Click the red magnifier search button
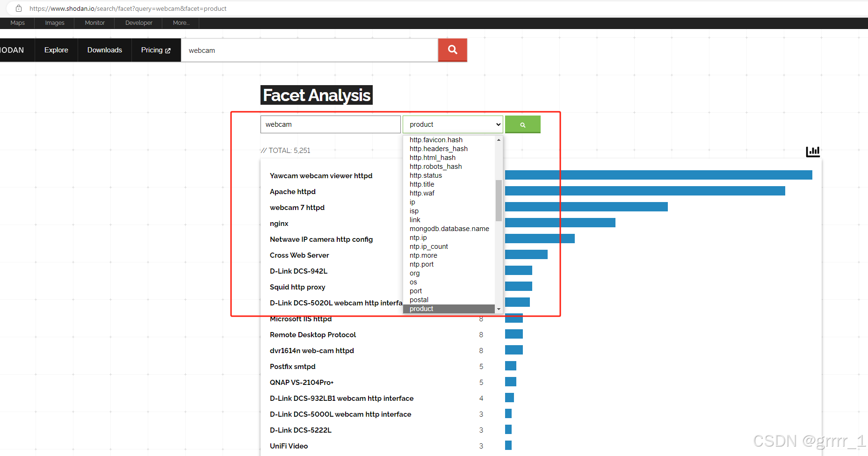The width and height of the screenshot is (868, 456). coord(452,50)
